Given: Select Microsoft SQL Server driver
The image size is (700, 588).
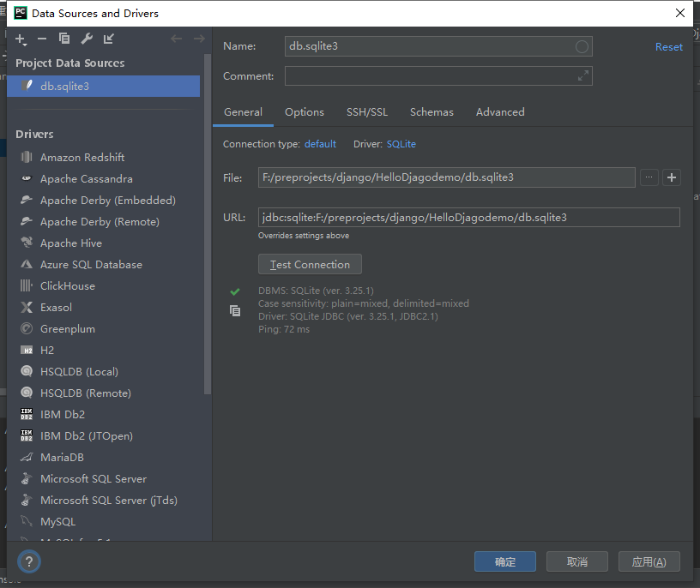Looking at the screenshot, I should (103, 478).
